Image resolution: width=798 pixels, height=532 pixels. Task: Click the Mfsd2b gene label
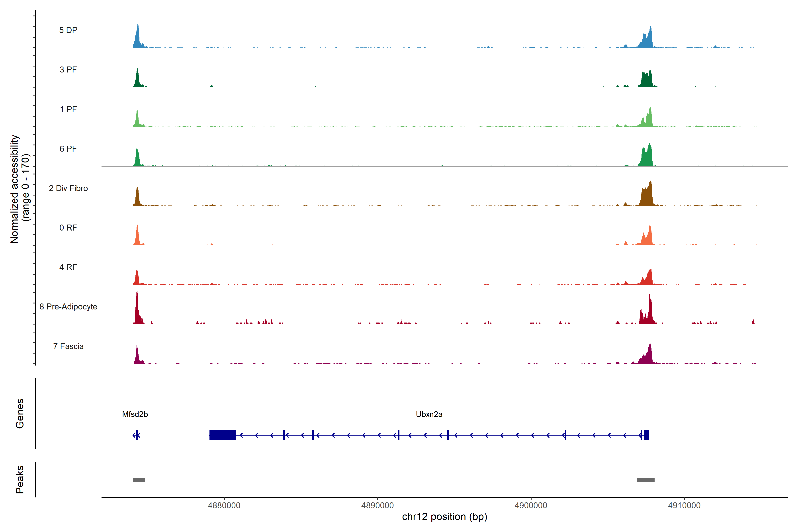pyautogui.click(x=135, y=414)
